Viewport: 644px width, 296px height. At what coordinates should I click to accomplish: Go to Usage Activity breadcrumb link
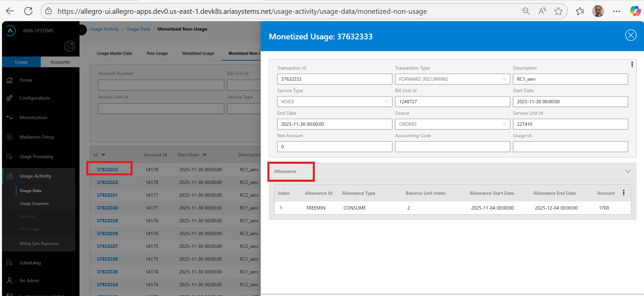pyautogui.click(x=104, y=29)
